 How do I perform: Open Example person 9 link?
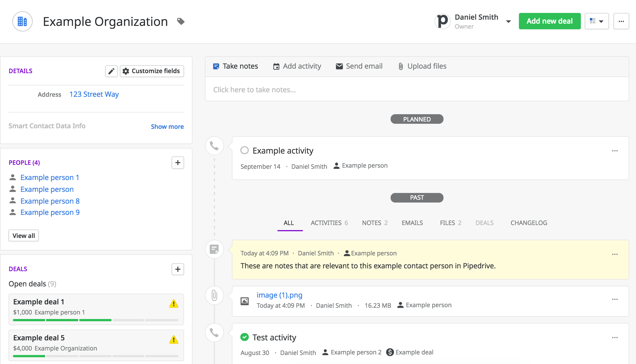click(50, 212)
